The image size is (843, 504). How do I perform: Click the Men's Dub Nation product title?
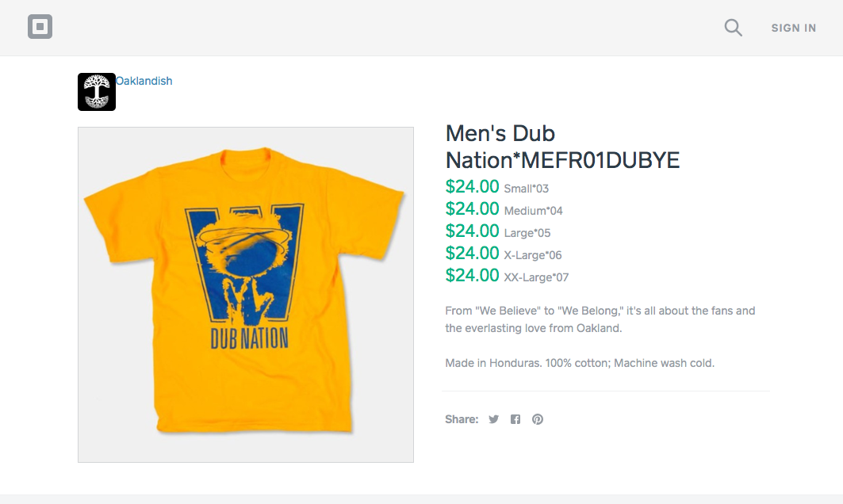(x=562, y=147)
